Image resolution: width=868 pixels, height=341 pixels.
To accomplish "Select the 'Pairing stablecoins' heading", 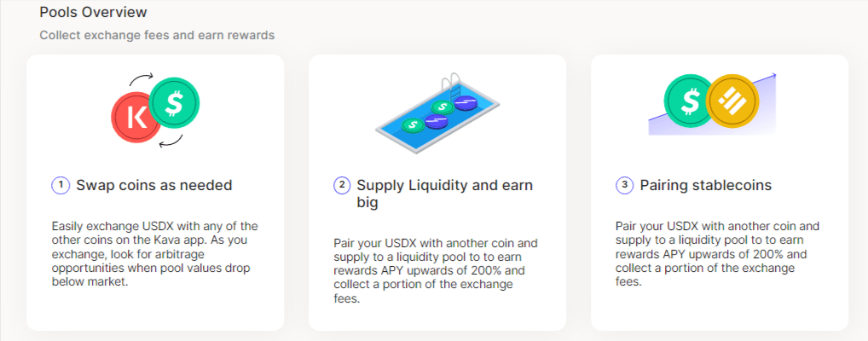I will (x=706, y=185).
